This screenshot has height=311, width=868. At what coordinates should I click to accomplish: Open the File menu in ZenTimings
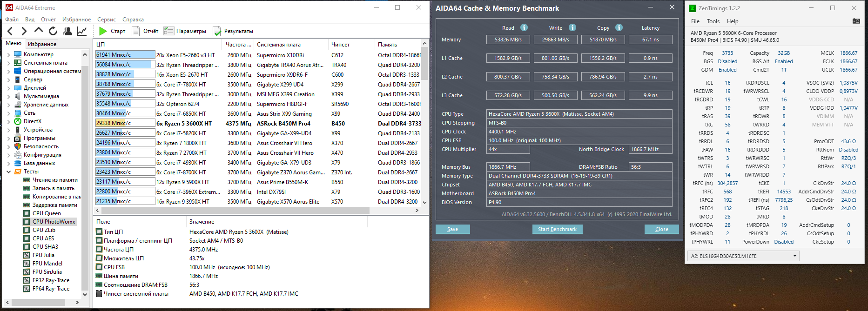click(x=695, y=21)
